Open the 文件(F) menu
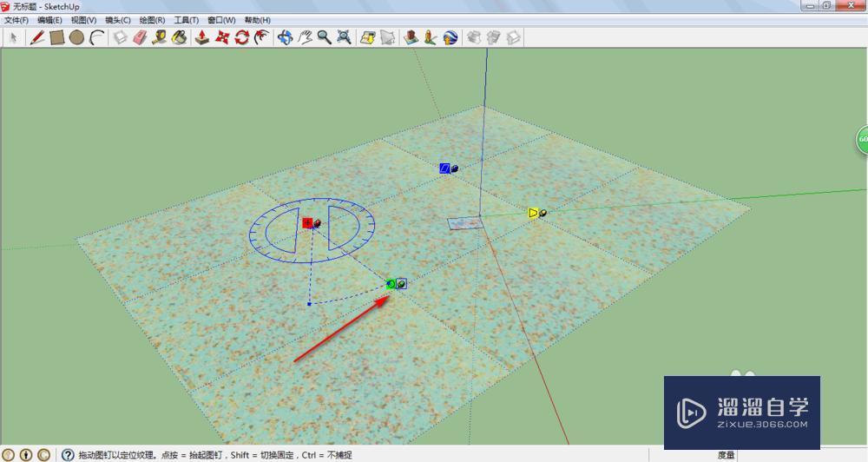 [16, 20]
